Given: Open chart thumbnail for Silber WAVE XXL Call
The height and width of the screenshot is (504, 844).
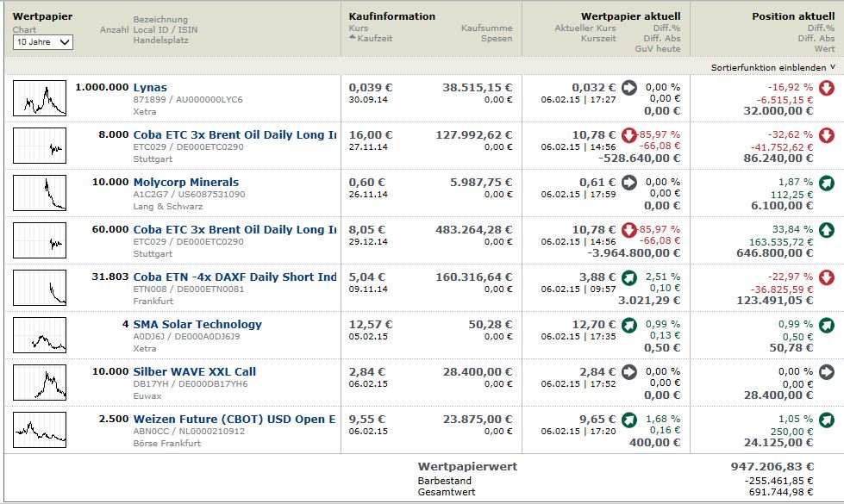Looking at the screenshot, I should click(40, 382).
